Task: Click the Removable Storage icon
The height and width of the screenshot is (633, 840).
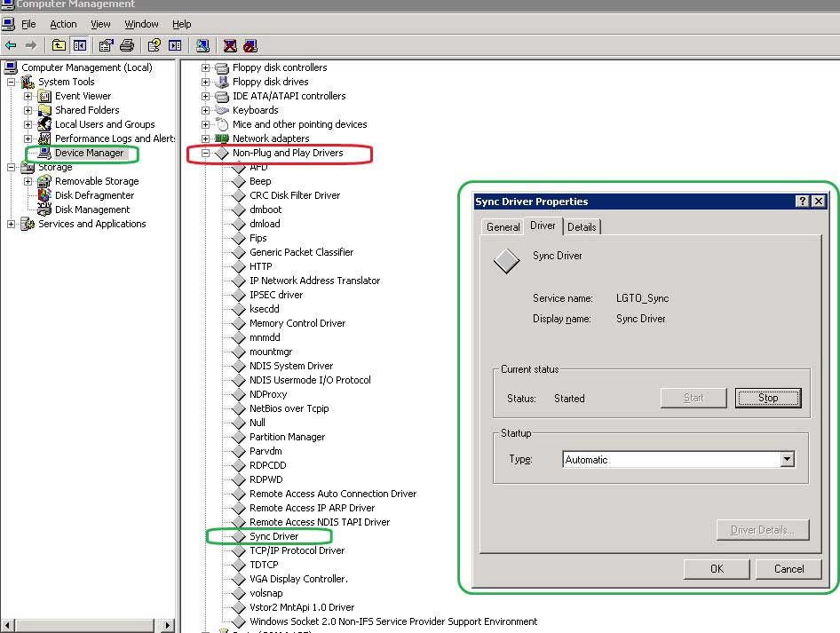Action: [44, 181]
